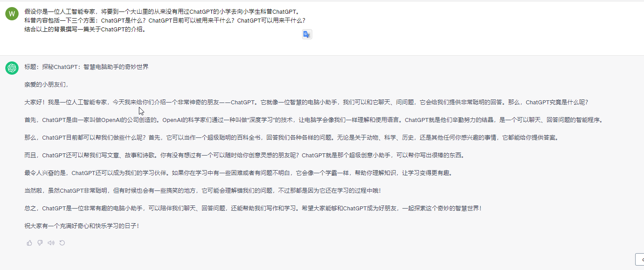
Task: Play the response aloud with speaker icon
Action: [x=51, y=243]
